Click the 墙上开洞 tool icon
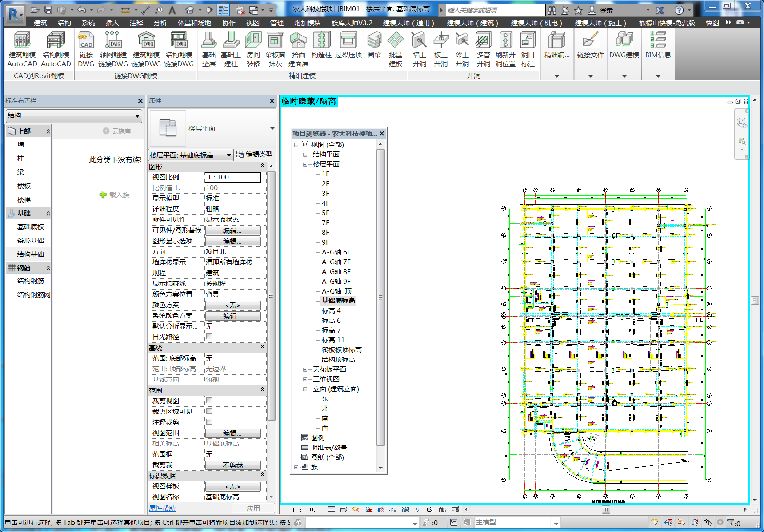 point(419,40)
